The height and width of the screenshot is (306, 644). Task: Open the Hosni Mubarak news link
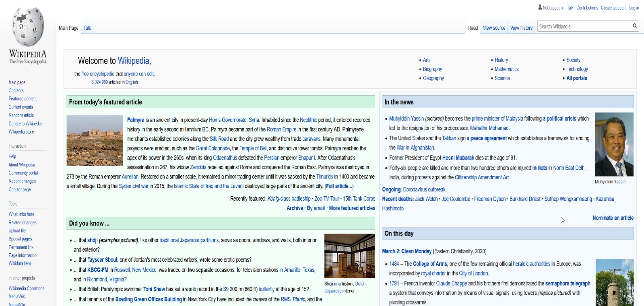(x=458, y=158)
